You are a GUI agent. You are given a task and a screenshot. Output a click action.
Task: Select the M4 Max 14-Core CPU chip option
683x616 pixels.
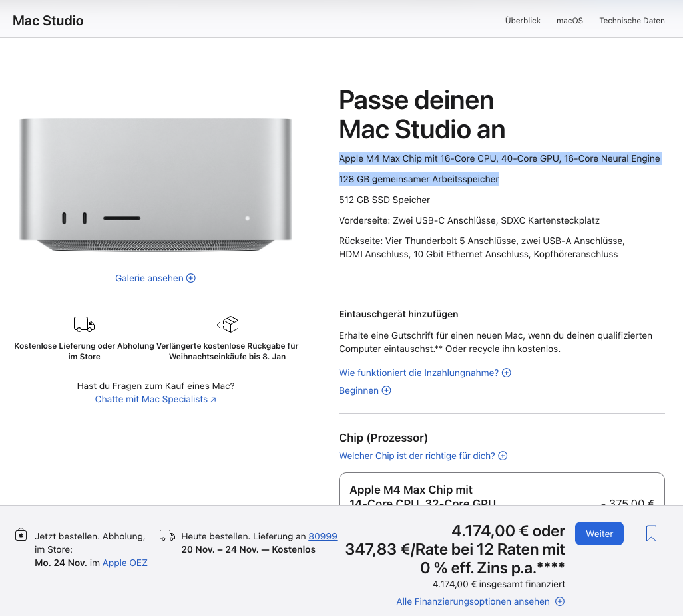(501, 490)
